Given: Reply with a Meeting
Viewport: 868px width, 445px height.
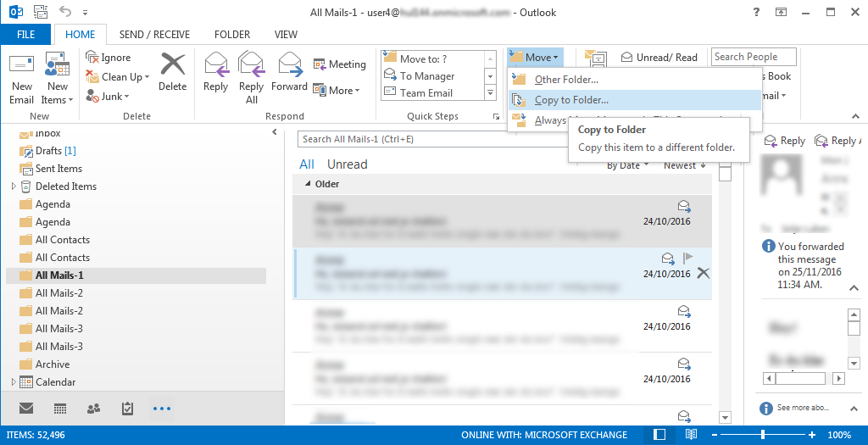Looking at the screenshot, I should 339,64.
